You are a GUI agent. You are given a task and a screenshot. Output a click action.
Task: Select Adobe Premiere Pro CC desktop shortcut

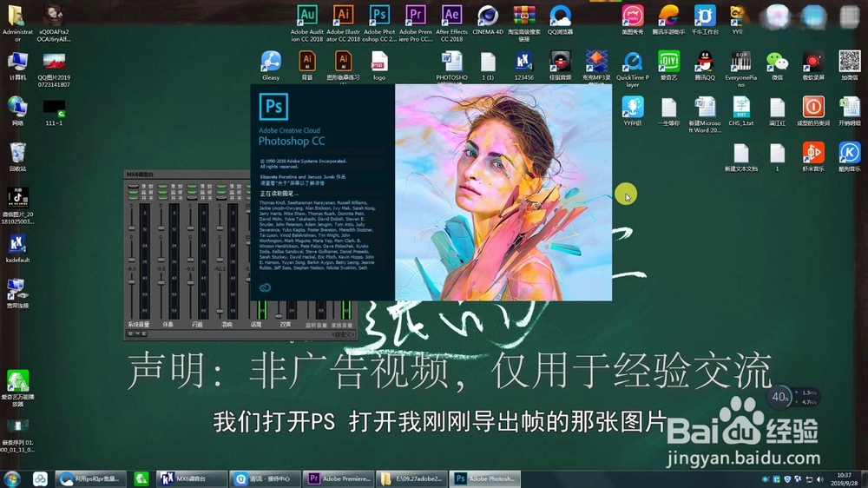[x=415, y=23]
